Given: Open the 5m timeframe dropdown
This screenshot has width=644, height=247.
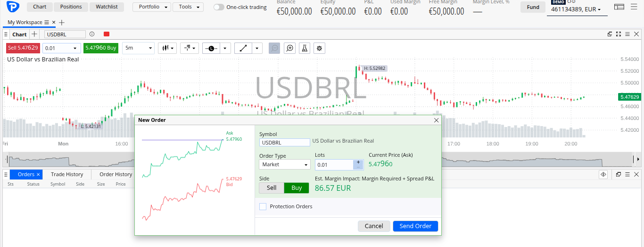Looking at the screenshot, I should pyautogui.click(x=138, y=48).
